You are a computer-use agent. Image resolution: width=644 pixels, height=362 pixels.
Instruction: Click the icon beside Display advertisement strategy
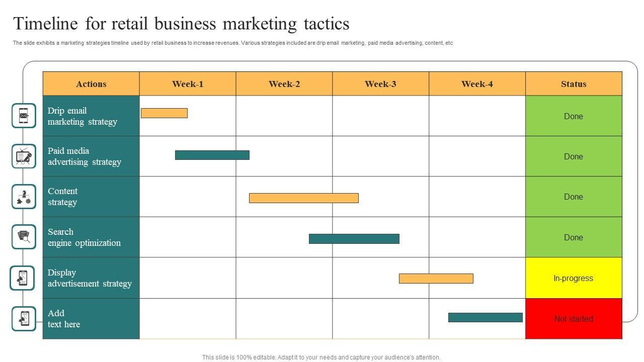click(23, 278)
